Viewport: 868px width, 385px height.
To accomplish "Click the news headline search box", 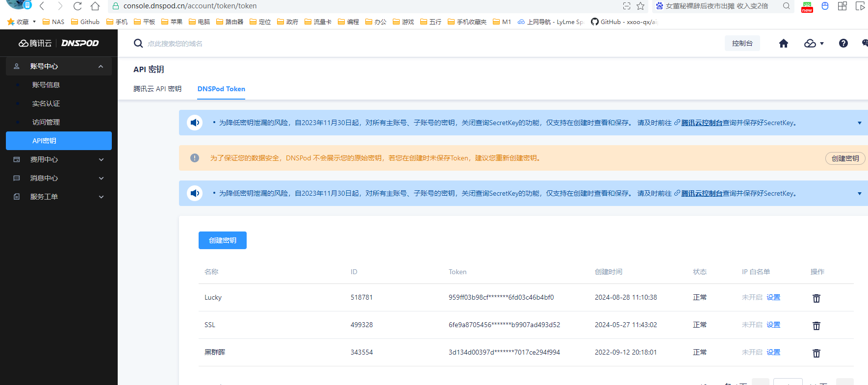I will point(717,6).
